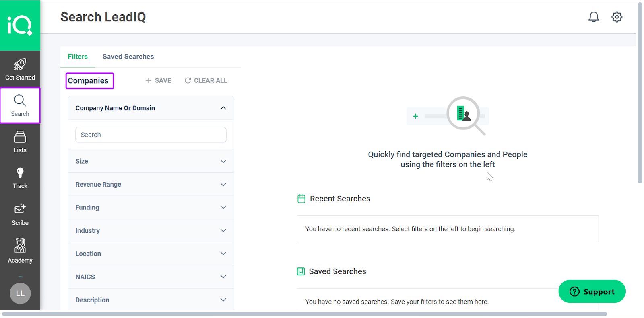Screen dimensions: 644x318
Task: Click the LeadIQ logo
Action: 20,25
